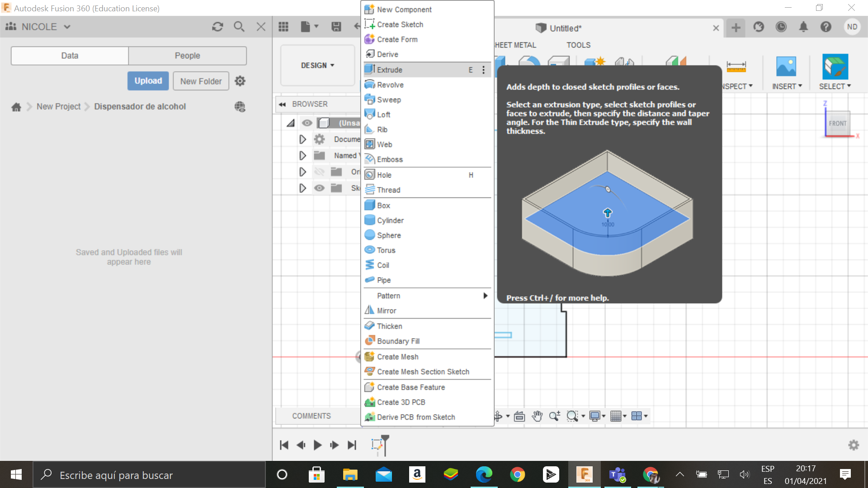This screenshot has height=488, width=868.
Task: Click New Component menu entry
Action: tap(427, 9)
